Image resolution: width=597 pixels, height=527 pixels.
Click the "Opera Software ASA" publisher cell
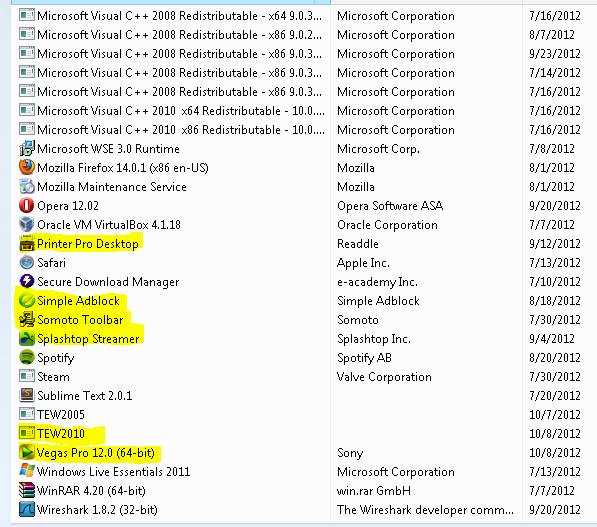click(x=390, y=206)
